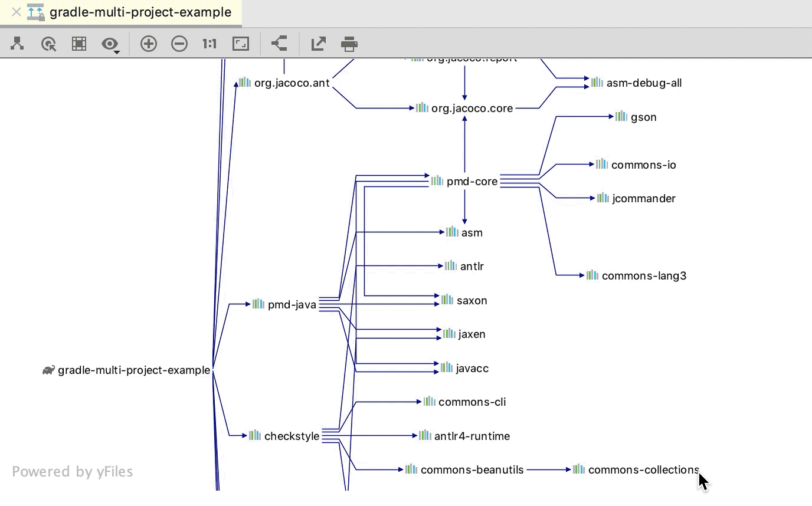Click the colored bars icon on commons-lang3
Screen dimensions: 812x506
591,274
